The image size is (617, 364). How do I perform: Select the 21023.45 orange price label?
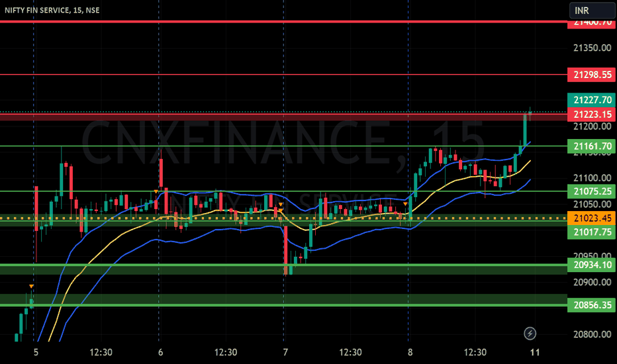591,218
